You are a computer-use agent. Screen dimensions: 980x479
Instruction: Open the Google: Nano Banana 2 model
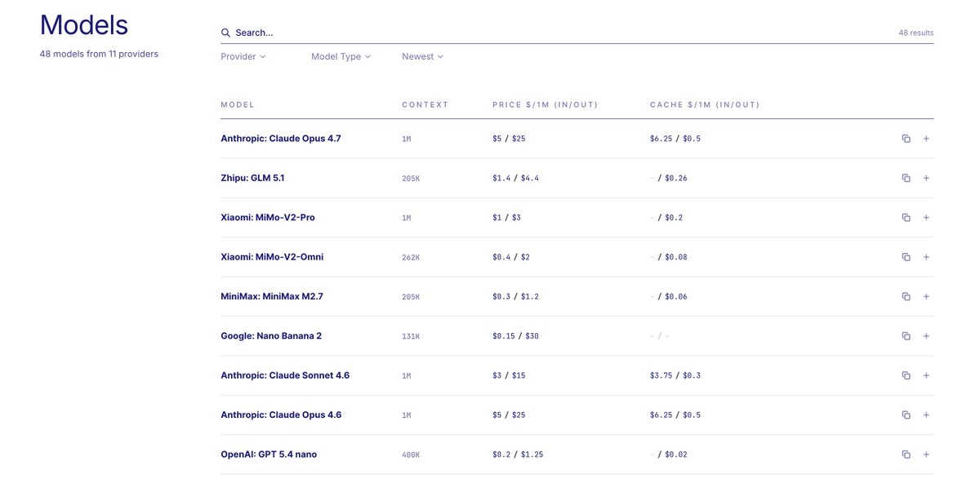click(271, 336)
